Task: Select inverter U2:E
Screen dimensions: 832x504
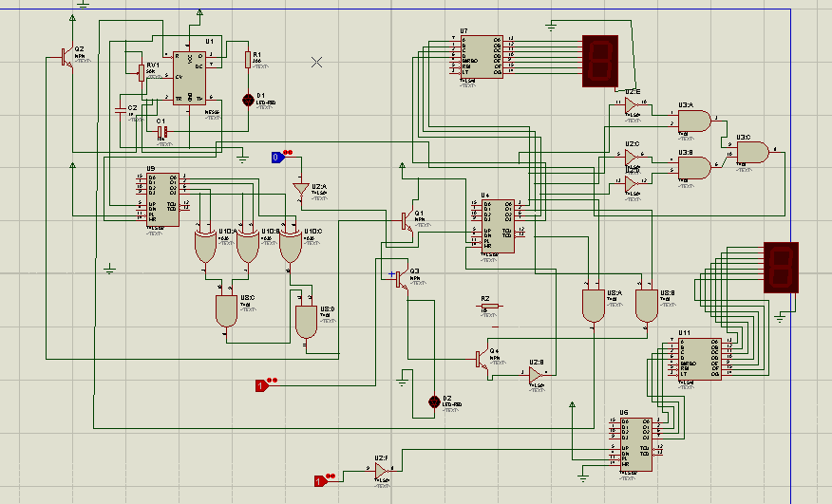Action: click(x=631, y=104)
